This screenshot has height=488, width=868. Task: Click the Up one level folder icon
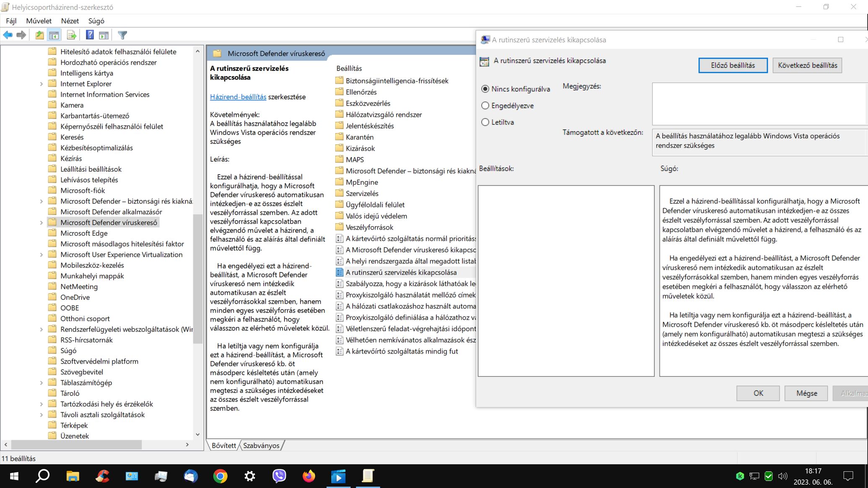click(x=39, y=35)
